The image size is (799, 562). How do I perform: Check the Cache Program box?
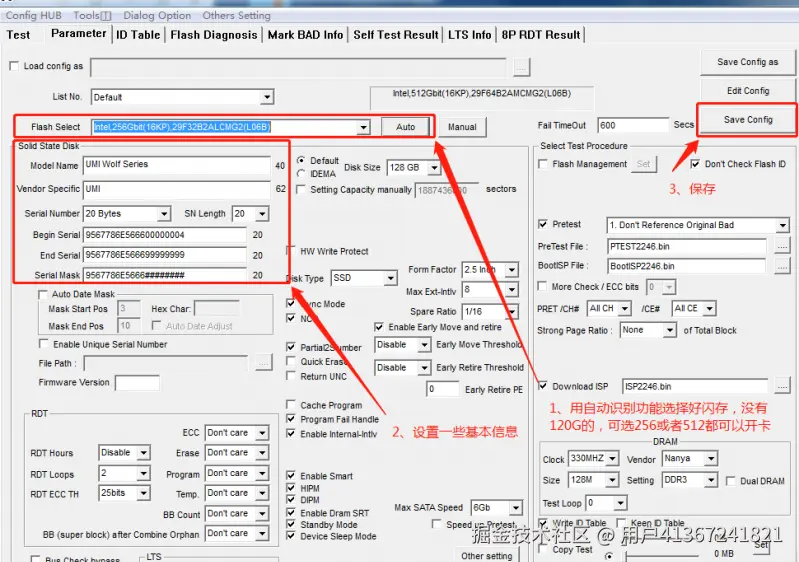(291, 405)
